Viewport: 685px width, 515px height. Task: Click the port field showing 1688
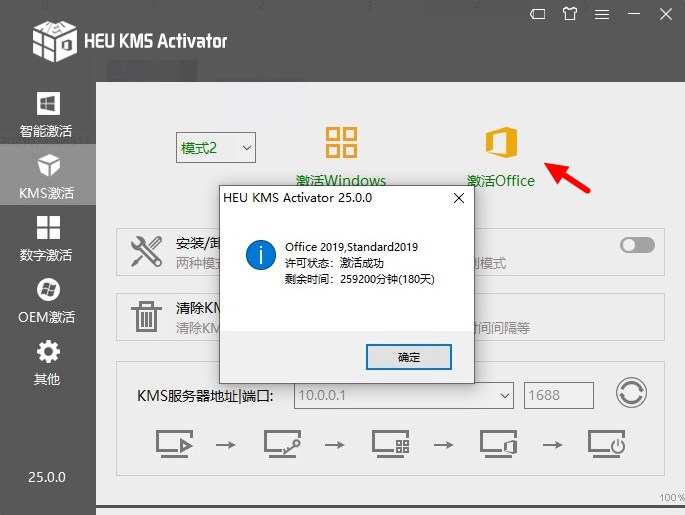(x=559, y=396)
